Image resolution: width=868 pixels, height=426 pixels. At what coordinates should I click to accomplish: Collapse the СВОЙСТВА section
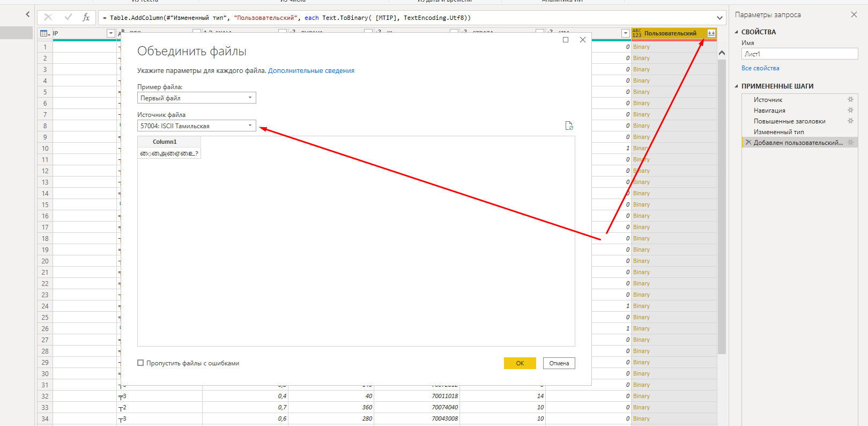click(x=736, y=32)
